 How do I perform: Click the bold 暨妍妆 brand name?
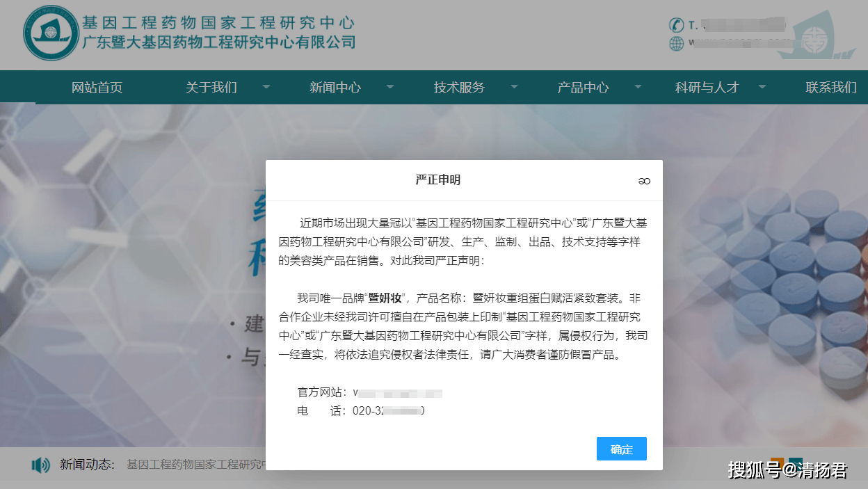(x=385, y=298)
